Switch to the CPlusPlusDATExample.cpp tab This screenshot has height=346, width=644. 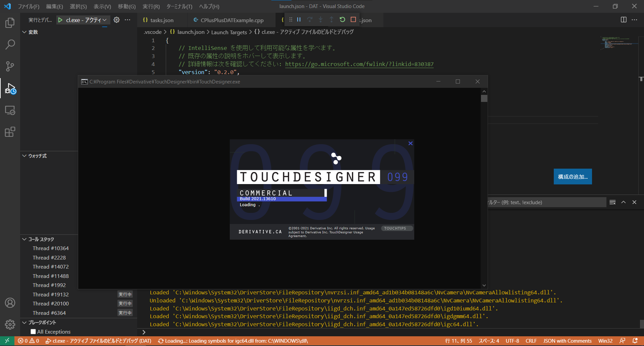pyautogui.click(x=231, y=20)
